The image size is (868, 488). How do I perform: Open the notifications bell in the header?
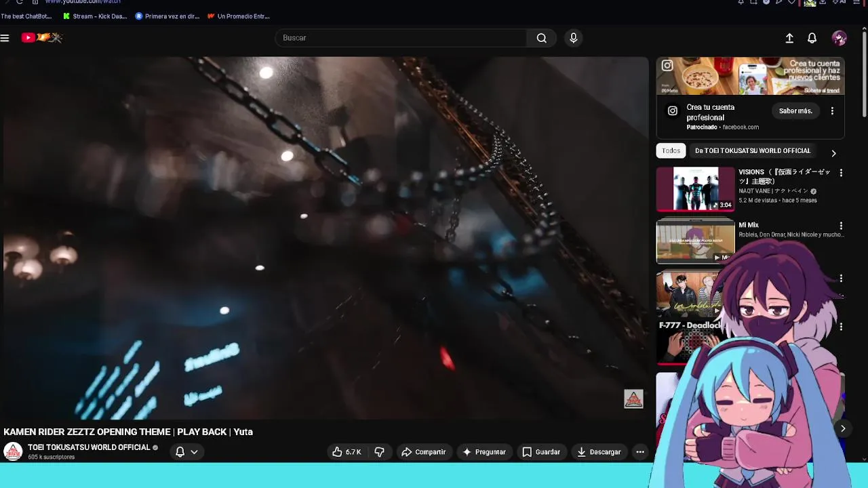tap(812, 38)
